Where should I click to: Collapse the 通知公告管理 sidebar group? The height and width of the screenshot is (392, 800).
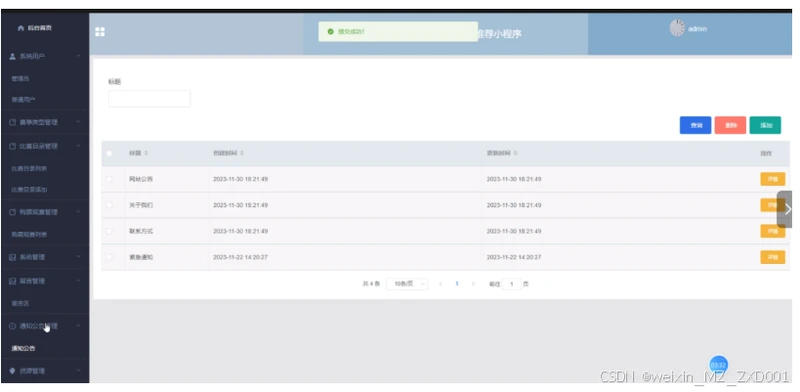click(x=79, y=326)
